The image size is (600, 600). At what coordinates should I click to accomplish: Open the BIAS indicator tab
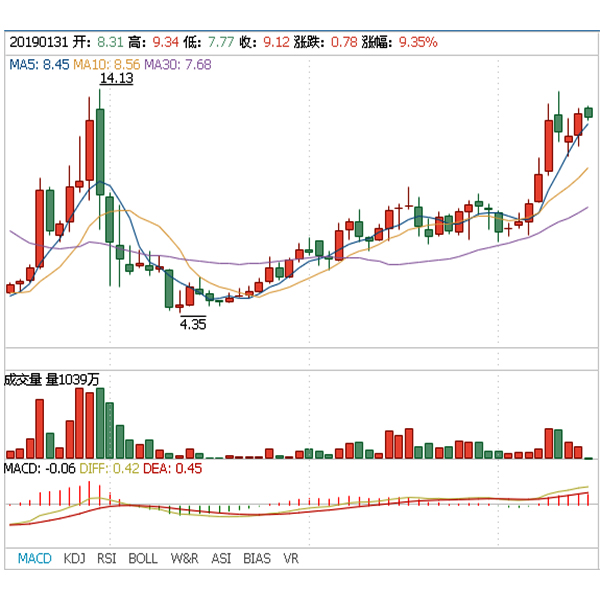(x=257, y=558)
